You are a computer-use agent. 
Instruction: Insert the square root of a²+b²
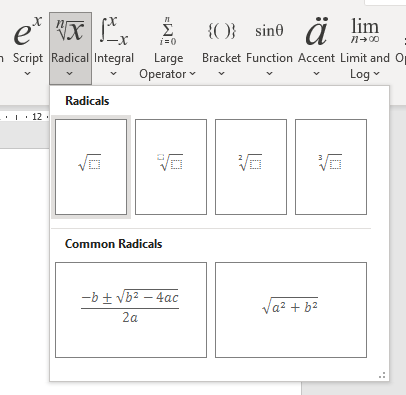[x=291, y=310]
